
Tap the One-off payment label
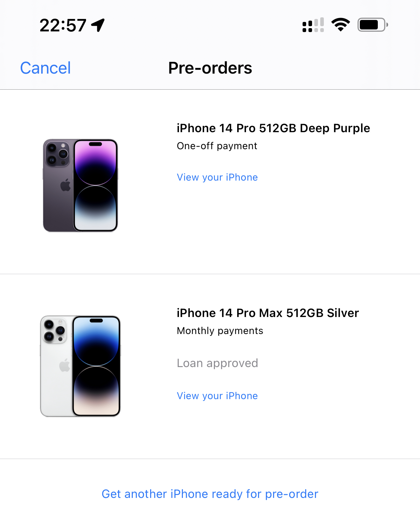[217, 146]
